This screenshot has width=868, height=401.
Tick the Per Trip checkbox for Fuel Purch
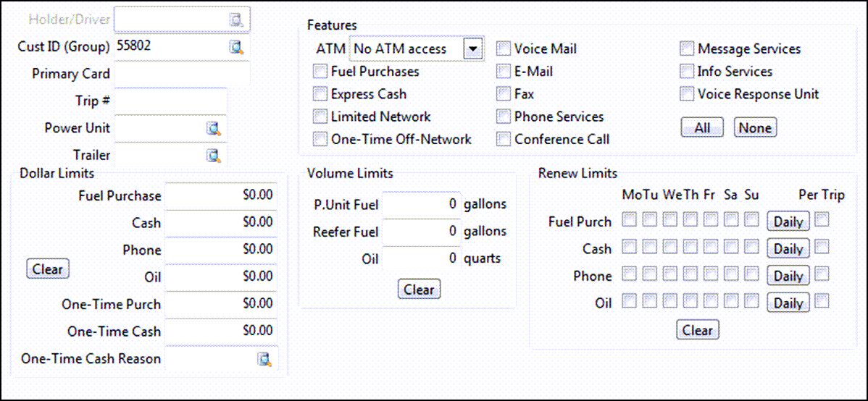tap(822, 219)
